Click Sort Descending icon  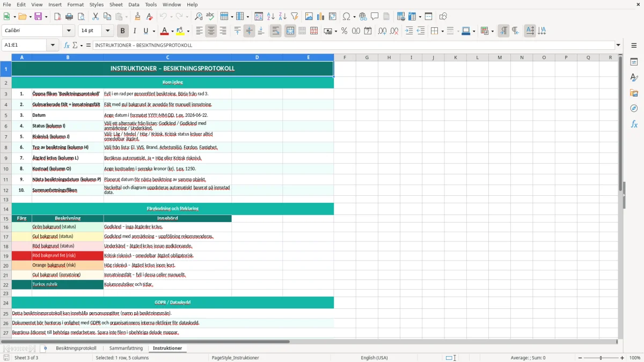(x=283, y=17)
